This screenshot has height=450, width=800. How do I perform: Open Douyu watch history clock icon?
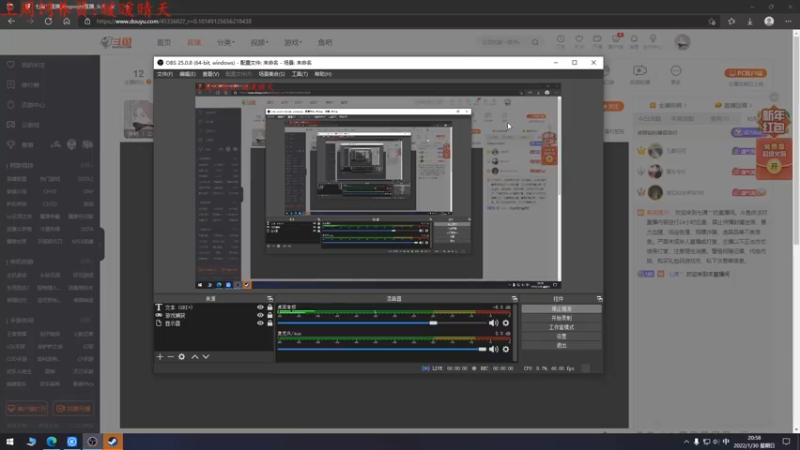coord(560,39)
